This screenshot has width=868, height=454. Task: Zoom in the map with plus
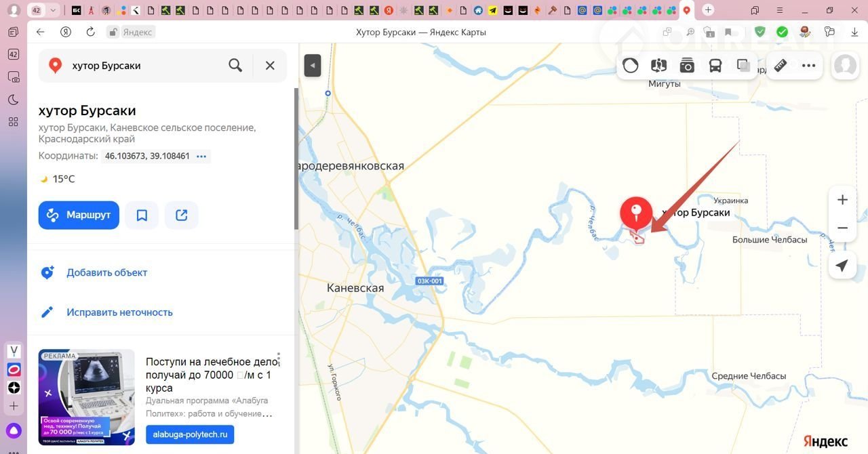coord(842,200)
